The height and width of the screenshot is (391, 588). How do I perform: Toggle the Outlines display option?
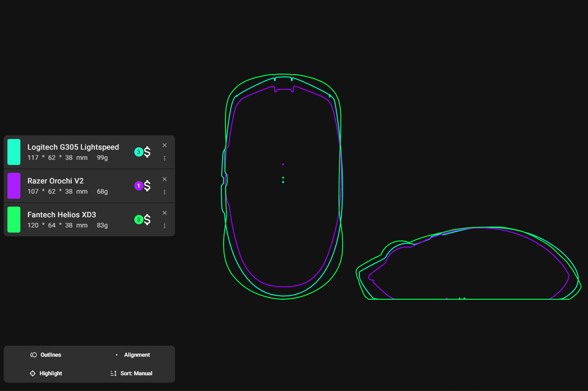(x=46, y=355)
